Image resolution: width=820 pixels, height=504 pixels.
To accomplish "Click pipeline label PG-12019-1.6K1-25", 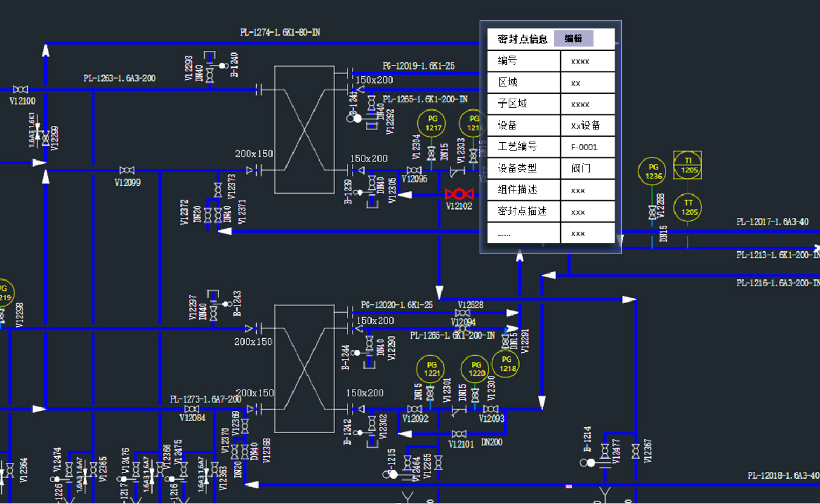I will 418,66.
